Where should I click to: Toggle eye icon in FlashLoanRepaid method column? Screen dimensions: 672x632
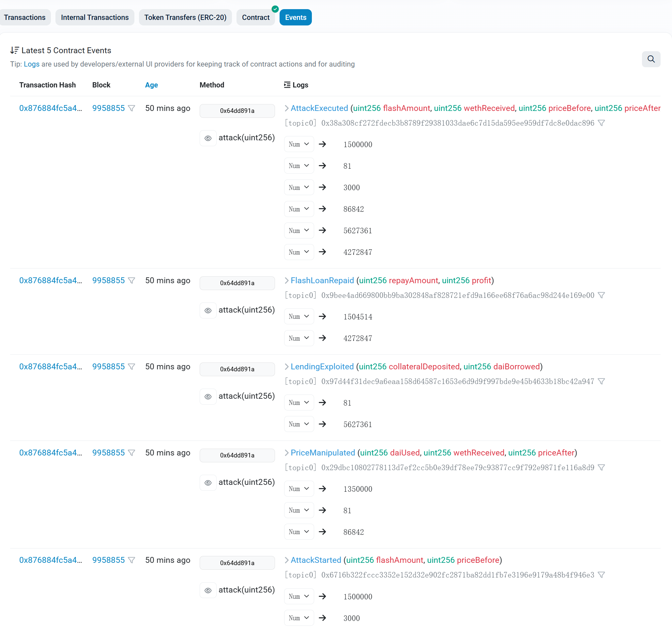(208, 310)
